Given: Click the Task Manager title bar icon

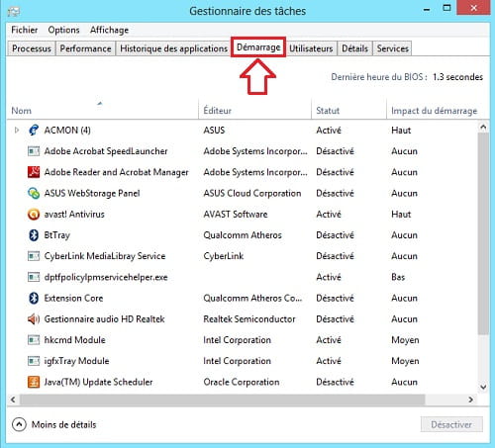Looking at the screenshot, I should (14, 12).
